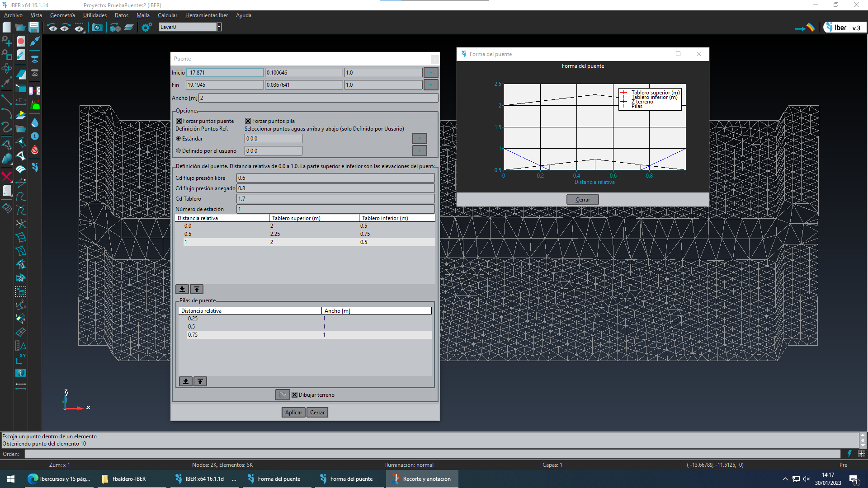This screenshot has height=488, width=868.
Task: Click the Cd flujo presión libre field
Action: (335, 178)
